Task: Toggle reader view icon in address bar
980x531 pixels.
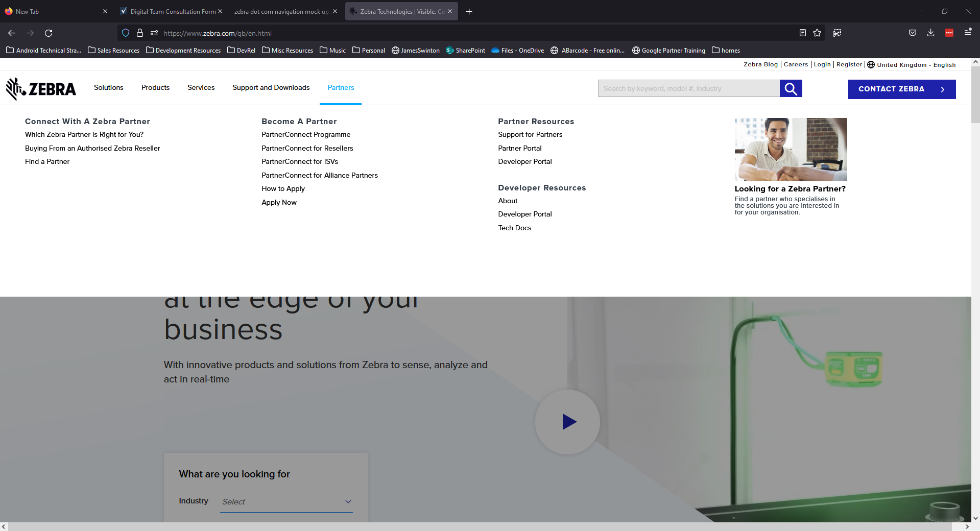Action: 802,33
